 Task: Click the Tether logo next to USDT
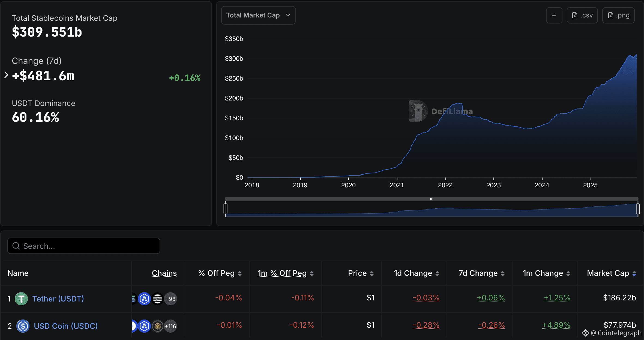21,298
